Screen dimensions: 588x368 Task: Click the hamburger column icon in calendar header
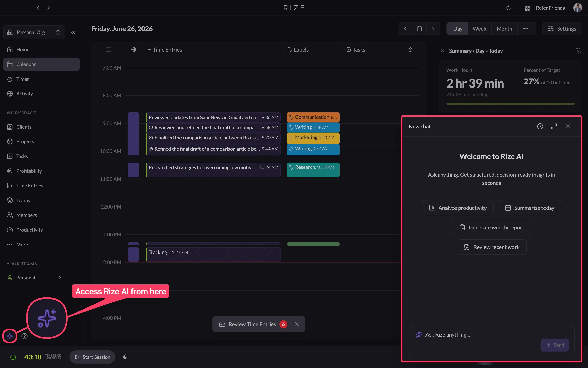point(108,49)
